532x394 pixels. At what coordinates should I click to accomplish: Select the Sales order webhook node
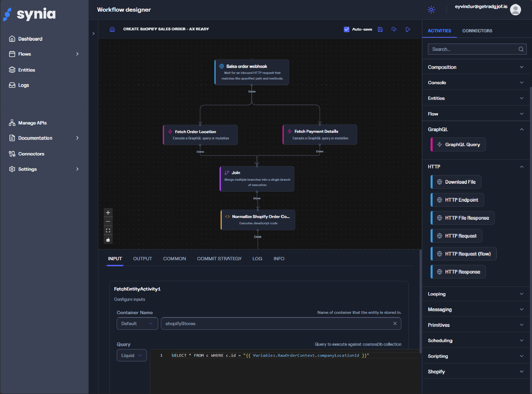point(252,72)
